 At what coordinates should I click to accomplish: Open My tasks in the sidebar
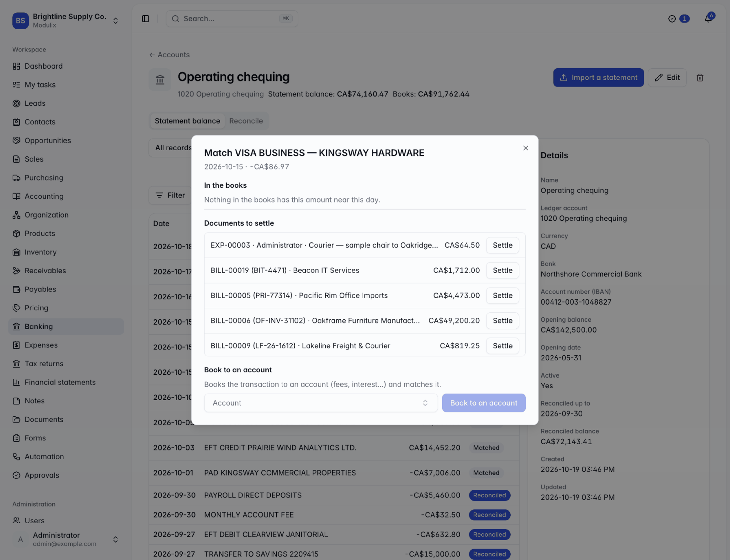(x=66, y=85)
